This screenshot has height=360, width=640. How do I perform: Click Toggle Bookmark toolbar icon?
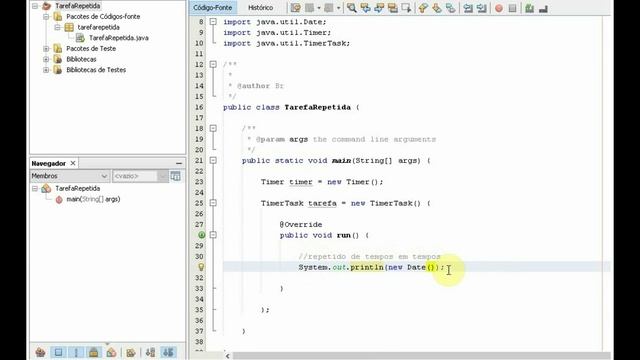(x=451, y=8)
